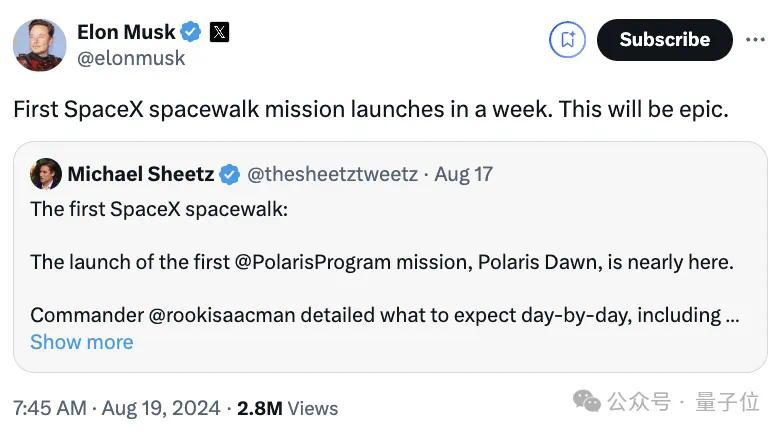The width and height of the screenshot is (784, 432).
Task: Click Michael Sheetz's verified checkmark badge
Action: [230, 174]
